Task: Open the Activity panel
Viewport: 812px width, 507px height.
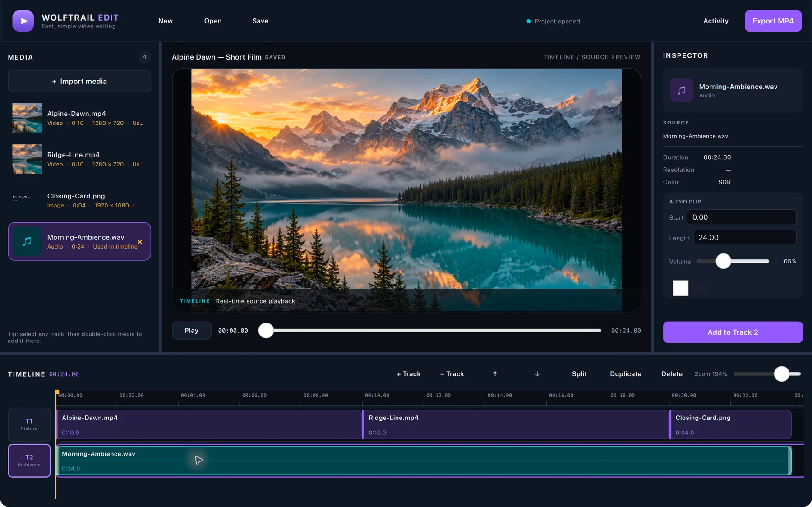Action: (x=716, y=21)
